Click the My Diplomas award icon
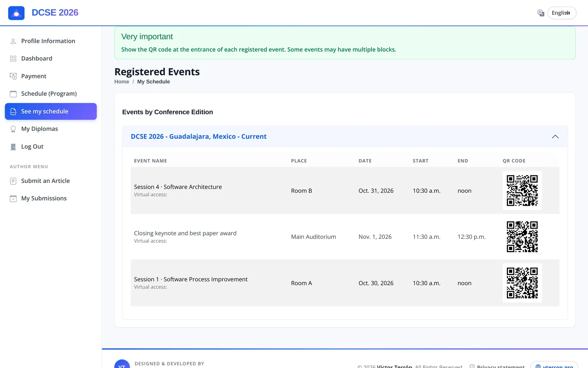 tap(13, 129)
